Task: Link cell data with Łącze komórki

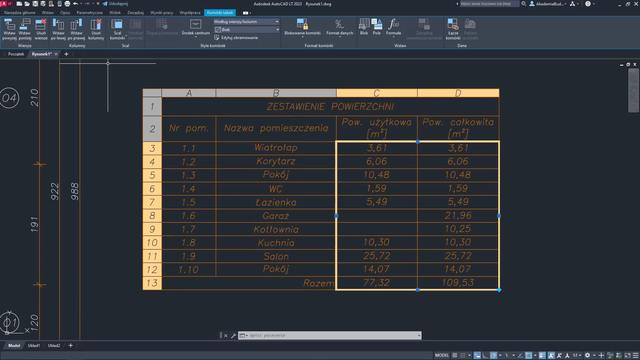Action: click(x=453, y=29)
